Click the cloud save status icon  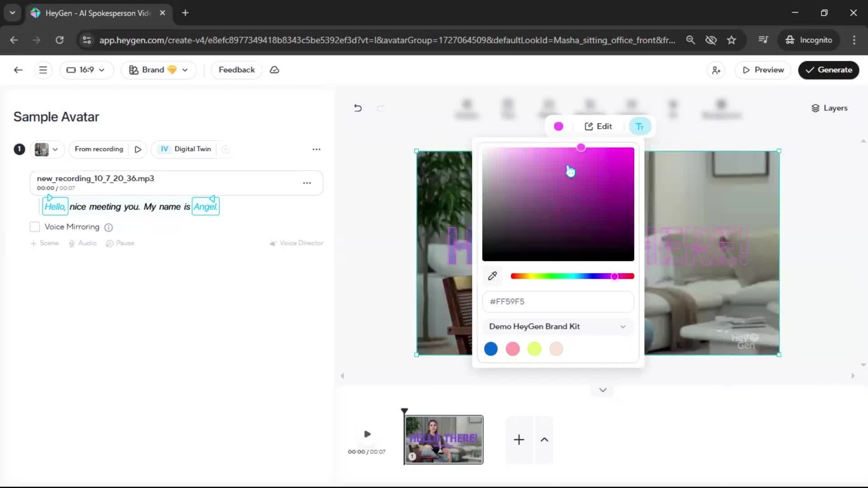[x=274, y=70]
